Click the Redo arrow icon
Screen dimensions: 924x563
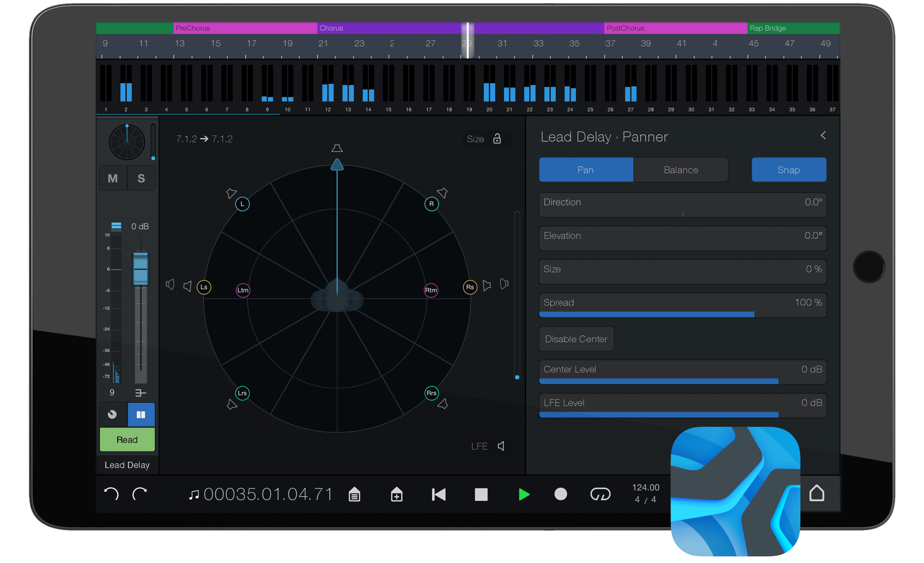click(x=140, y=494)
